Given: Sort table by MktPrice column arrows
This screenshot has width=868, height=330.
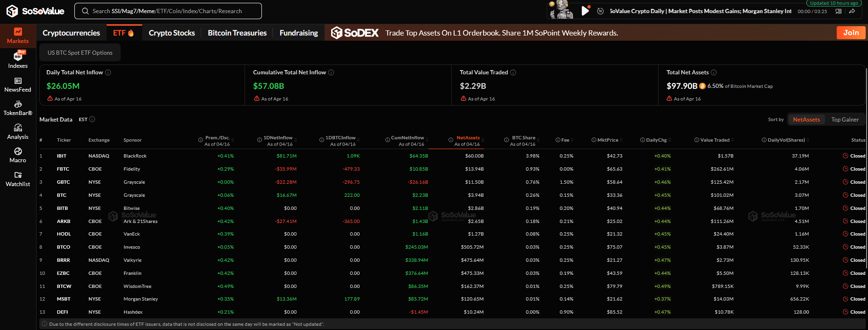Looking at the screenshot, I should (622, 140).
